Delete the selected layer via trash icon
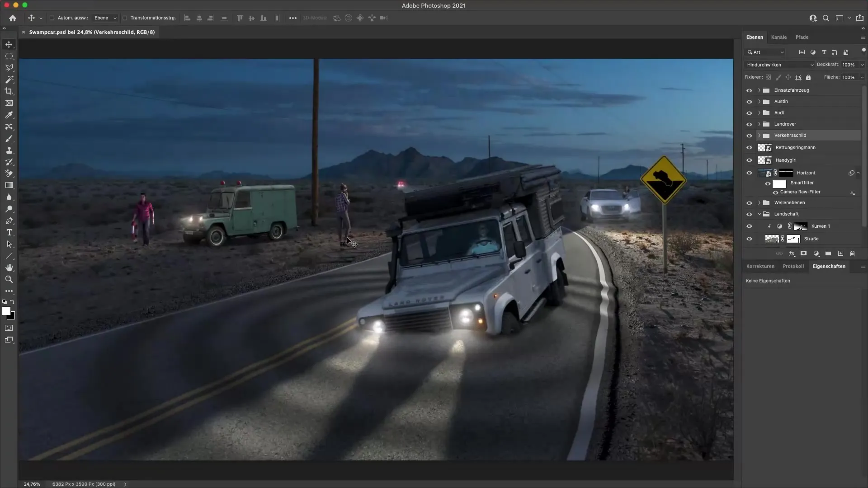This screenshot has height=488, width=868. point(852,253)
